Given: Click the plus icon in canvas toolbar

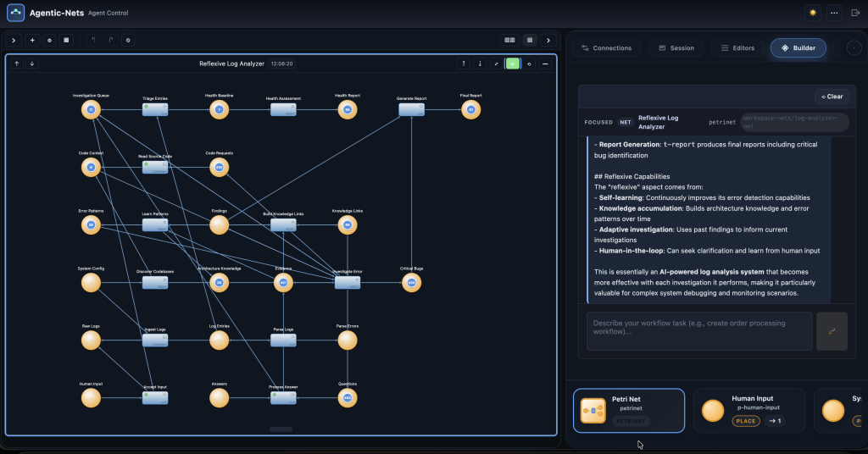Looking at the screenshot, I should tap(32, 40).
